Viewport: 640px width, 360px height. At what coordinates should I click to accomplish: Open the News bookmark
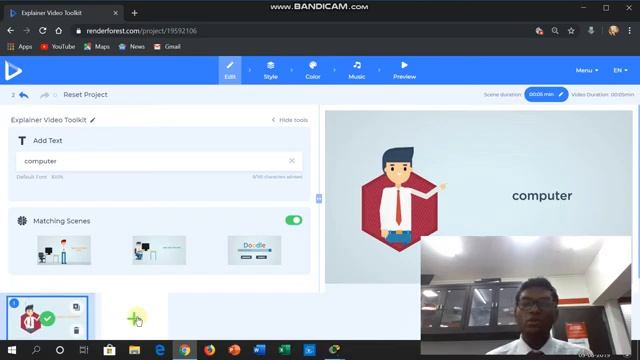[x=132, y=47]
